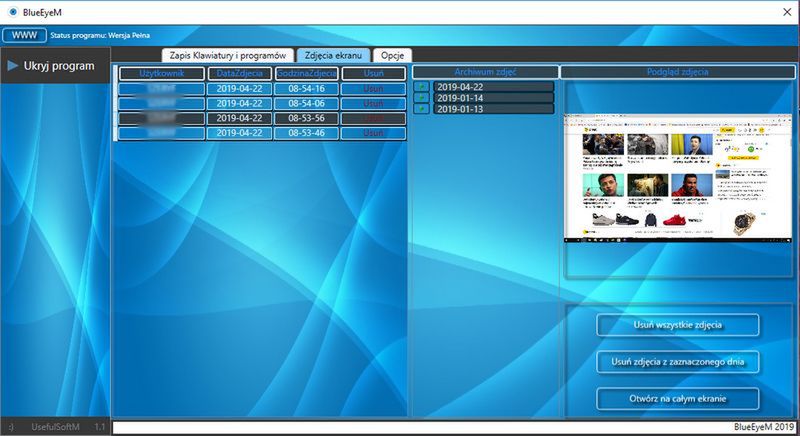This screenshot has width=800, height=436.
Task: Click the Podgląd zdjęcia panel header
Action: [678, 72]
